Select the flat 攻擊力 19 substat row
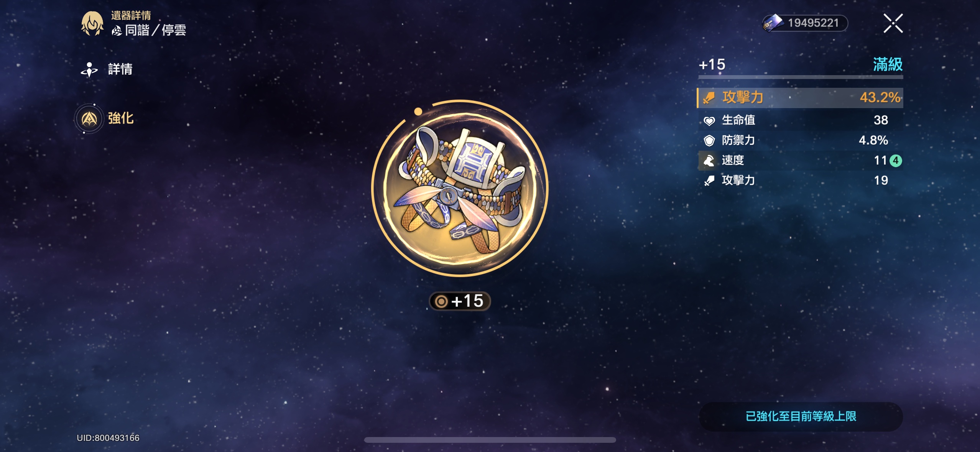The height and width of the screenshot is (452, 980). point(800,181)
